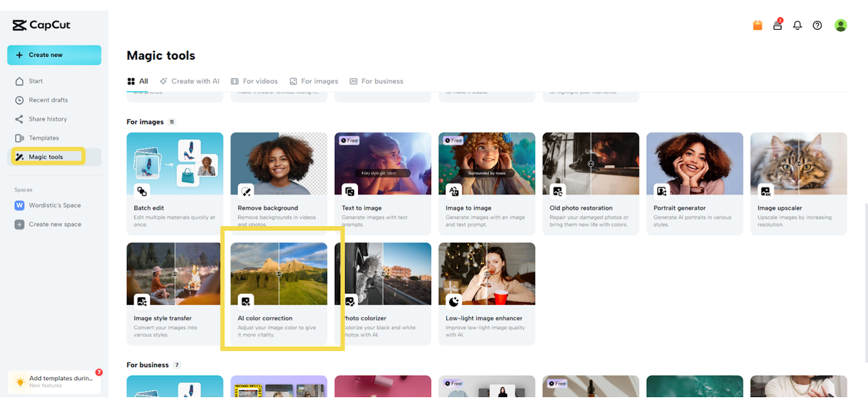Screen dimensions: 868x408
Task: Select Magic tools in the sidebar
Action: tap(54, 157)
